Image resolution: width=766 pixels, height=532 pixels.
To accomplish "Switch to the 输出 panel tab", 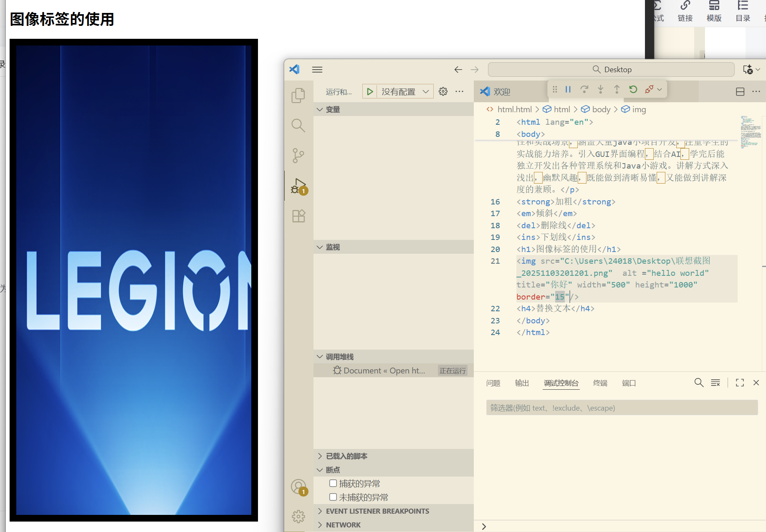I will pos(522,383).
